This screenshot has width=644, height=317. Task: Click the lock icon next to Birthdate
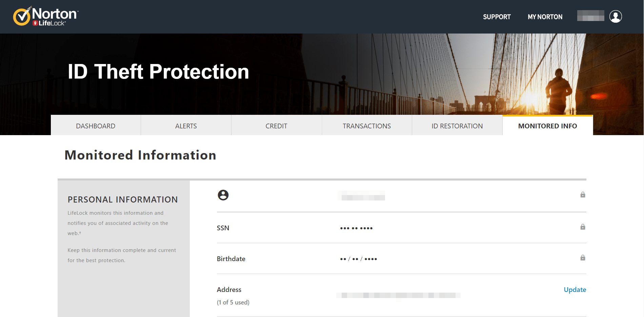[x=583, y=258]
